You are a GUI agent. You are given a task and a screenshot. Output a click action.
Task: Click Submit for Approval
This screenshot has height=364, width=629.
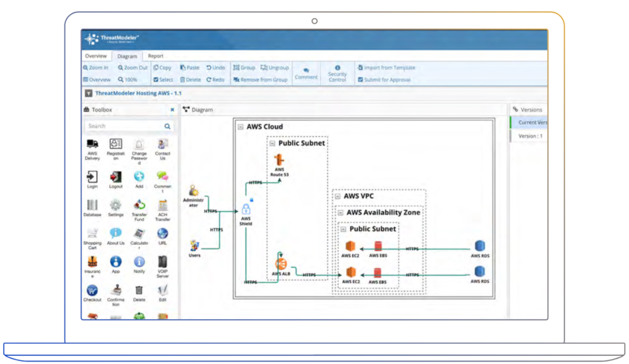(x=385, y=80)
